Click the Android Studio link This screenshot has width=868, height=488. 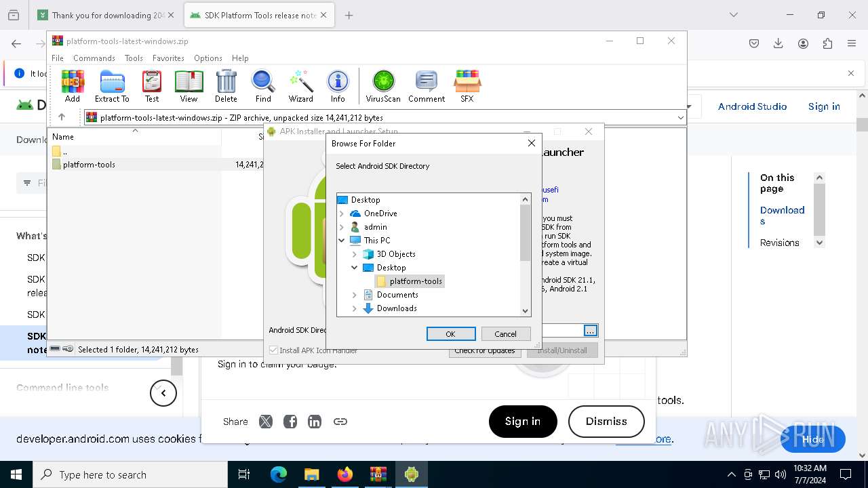(x=752, y=106)
